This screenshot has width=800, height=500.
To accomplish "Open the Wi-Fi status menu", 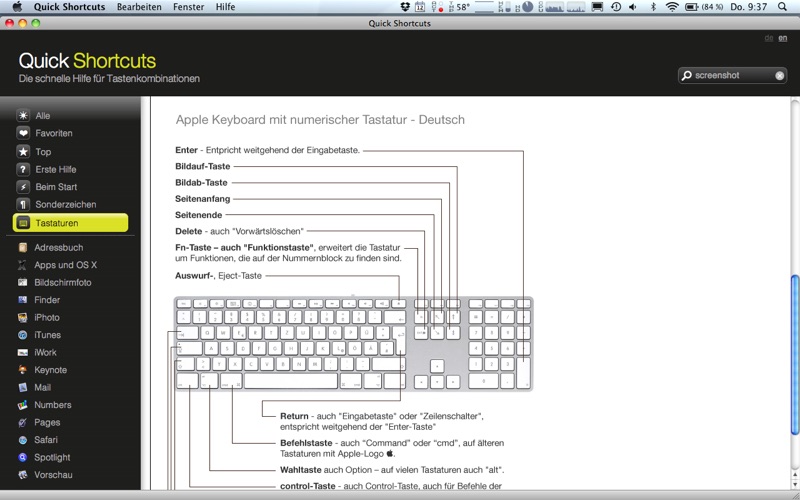I will point(672,7).
